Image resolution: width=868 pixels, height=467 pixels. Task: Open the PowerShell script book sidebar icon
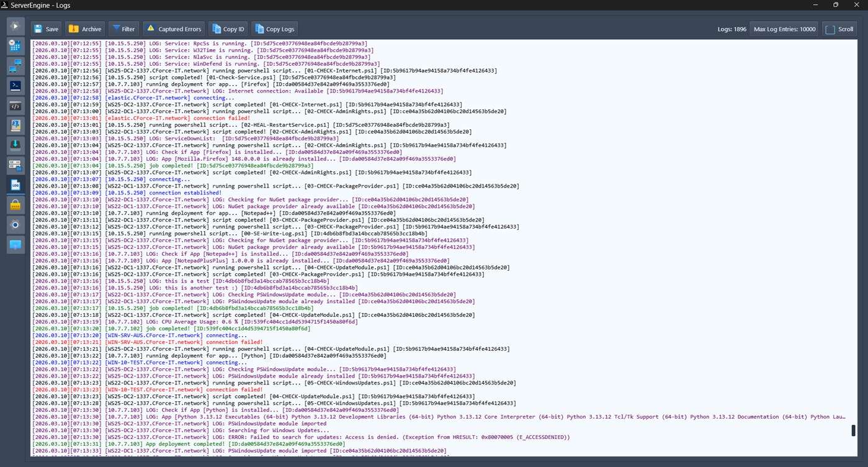(x=16, y=125)
